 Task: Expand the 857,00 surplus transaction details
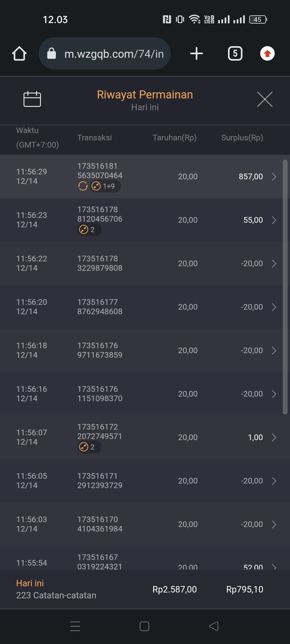274,177
